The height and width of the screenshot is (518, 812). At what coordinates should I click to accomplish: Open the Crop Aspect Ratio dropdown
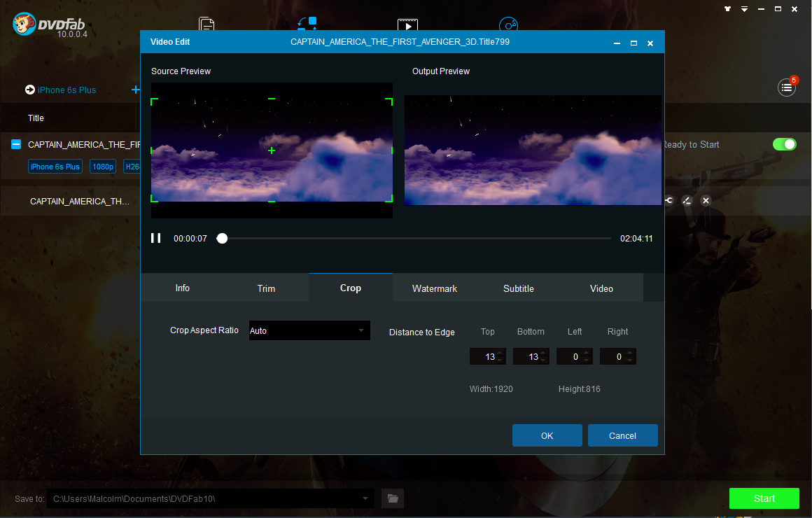[x=309, y=330]
